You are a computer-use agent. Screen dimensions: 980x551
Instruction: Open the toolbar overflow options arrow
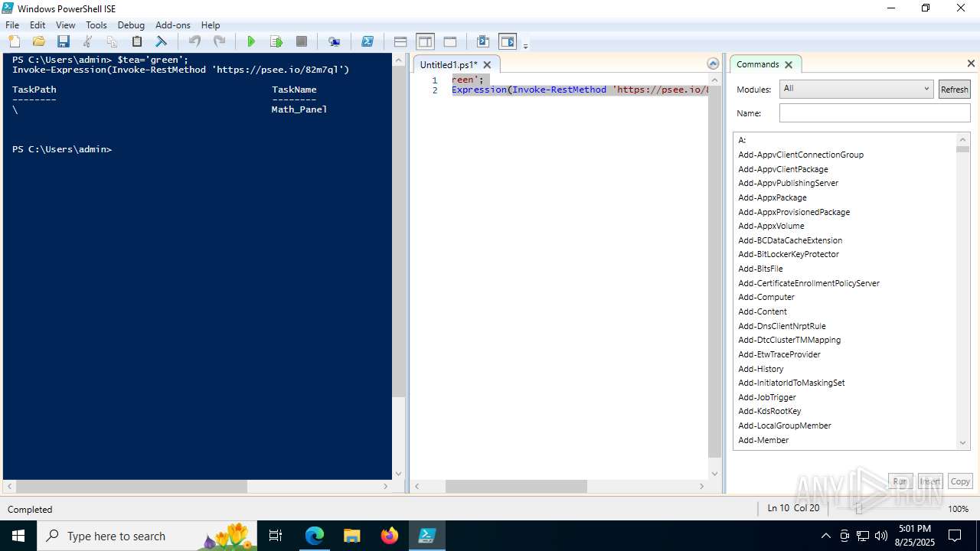[x=526, y=46]
